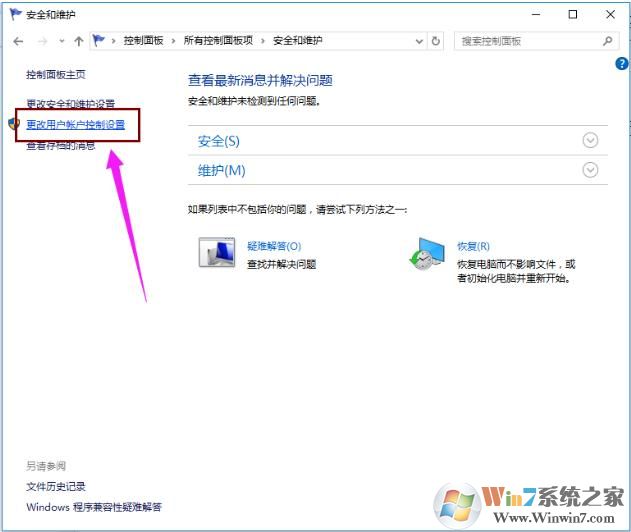
Task: Open 恢复(R) link
Action: tap(473, 246)
